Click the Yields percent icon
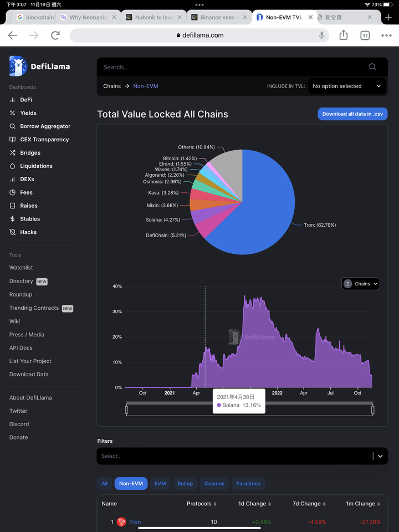The width and height of the screenshot is (399, 532). pos(13,113)
